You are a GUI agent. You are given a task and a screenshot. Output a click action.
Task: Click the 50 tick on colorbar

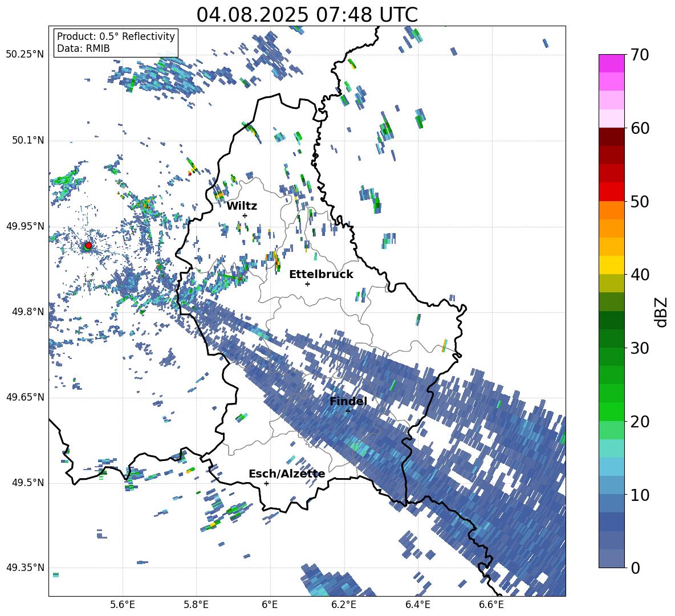tap(639, 202)
